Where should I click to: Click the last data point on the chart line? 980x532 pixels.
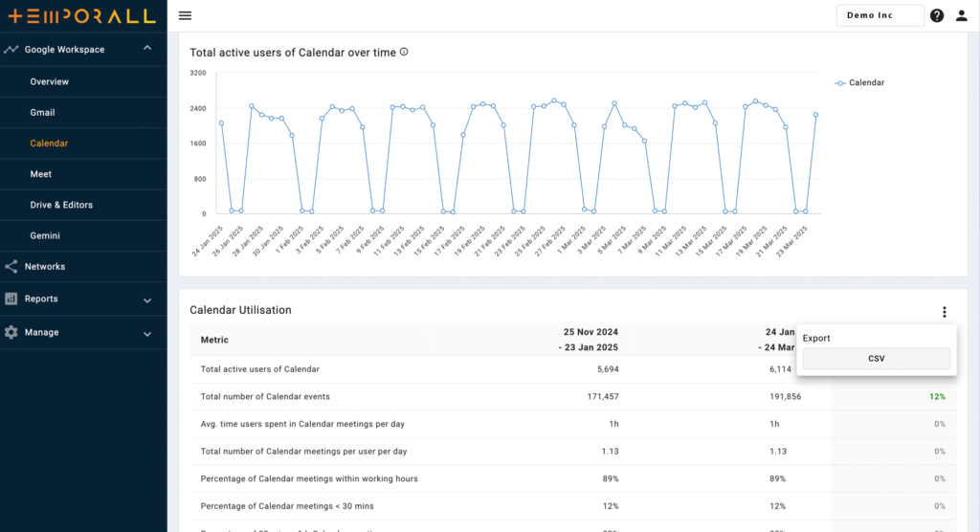(815, 115)
